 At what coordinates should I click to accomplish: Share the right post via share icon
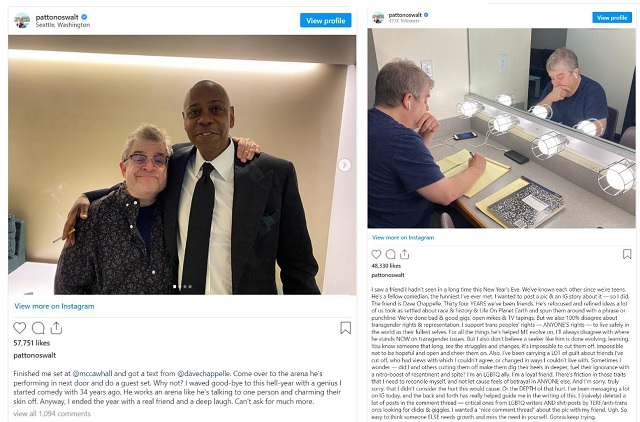[404, 254]
